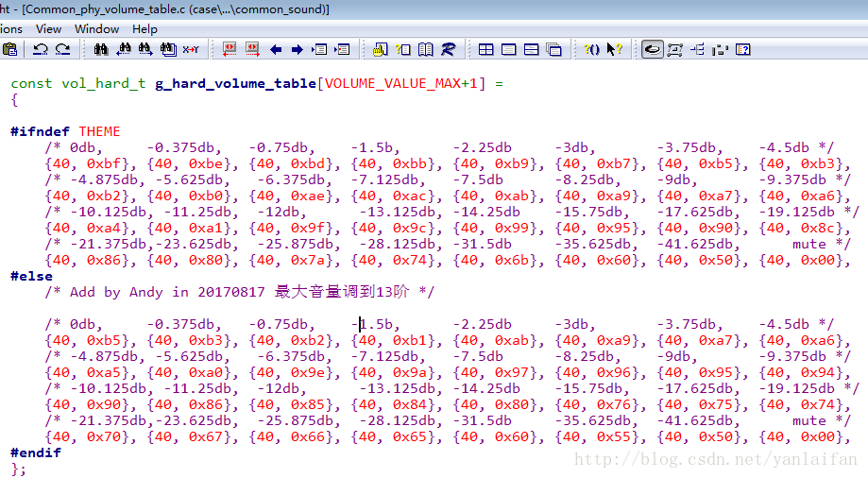Click the hex value 0x76

point(613,405)
